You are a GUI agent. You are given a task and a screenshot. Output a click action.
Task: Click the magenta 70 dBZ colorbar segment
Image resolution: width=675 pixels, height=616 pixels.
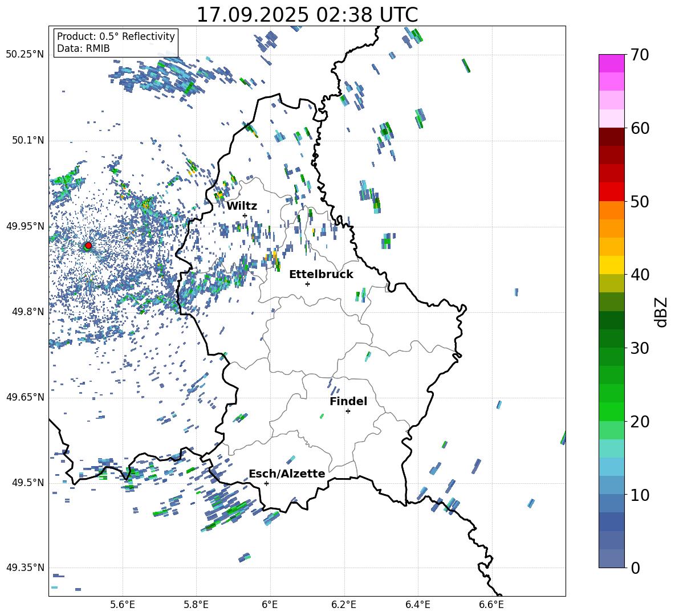coord(611,63)
